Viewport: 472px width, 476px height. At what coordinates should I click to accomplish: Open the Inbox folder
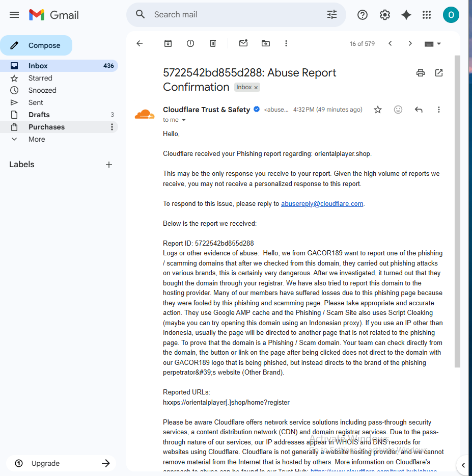[x=59, y=66]
